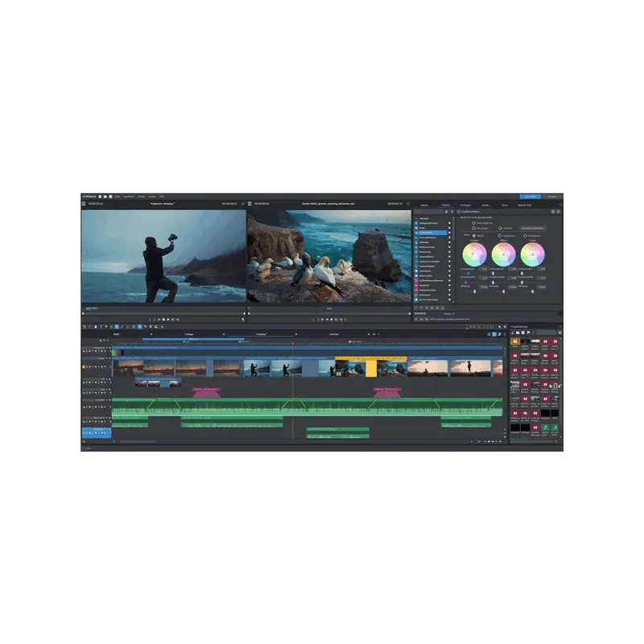Open the program monitor hamburger menu

point(84,204)
